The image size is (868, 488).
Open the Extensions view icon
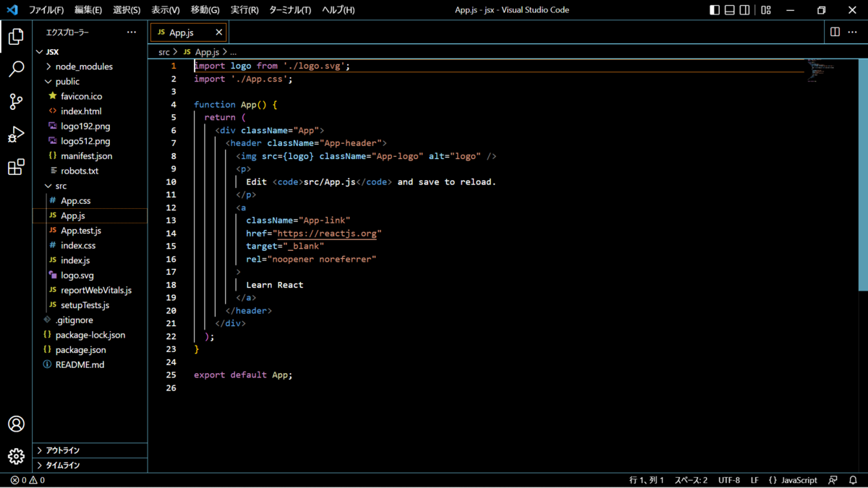pos(16,167)
